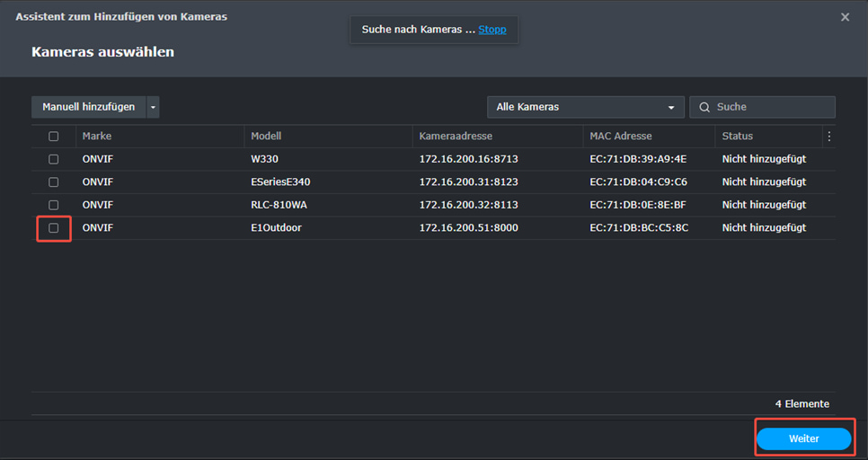Viewport: 868px width, 460px height.
Task: Click address 172.16.200.32:8113
Action: (x=469, y=205)
